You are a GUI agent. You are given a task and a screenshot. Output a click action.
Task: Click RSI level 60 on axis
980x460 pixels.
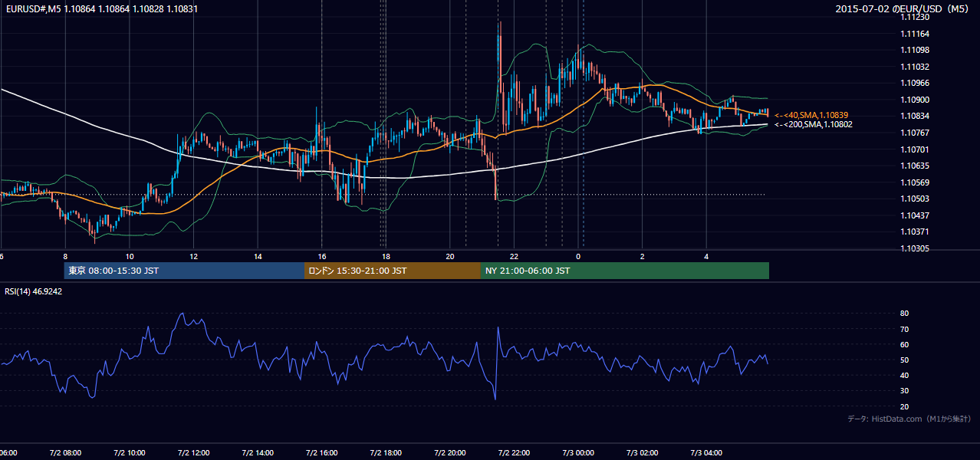point(905,344)
